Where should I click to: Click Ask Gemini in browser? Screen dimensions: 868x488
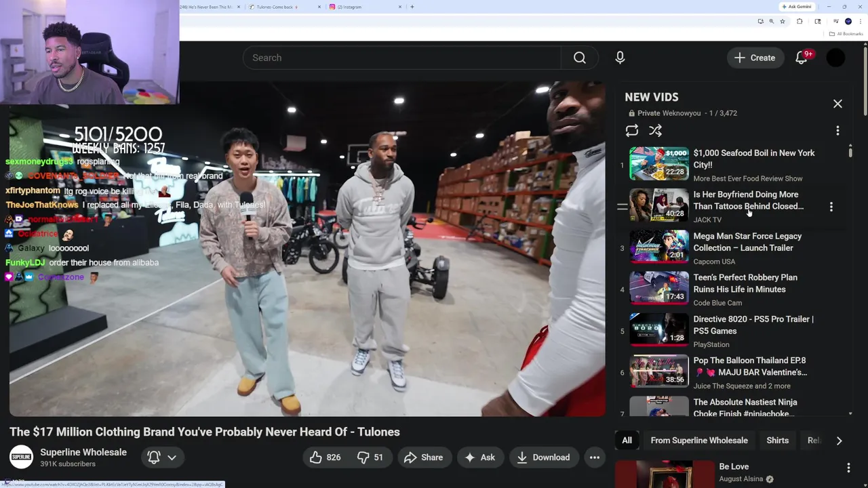point(796,6)
